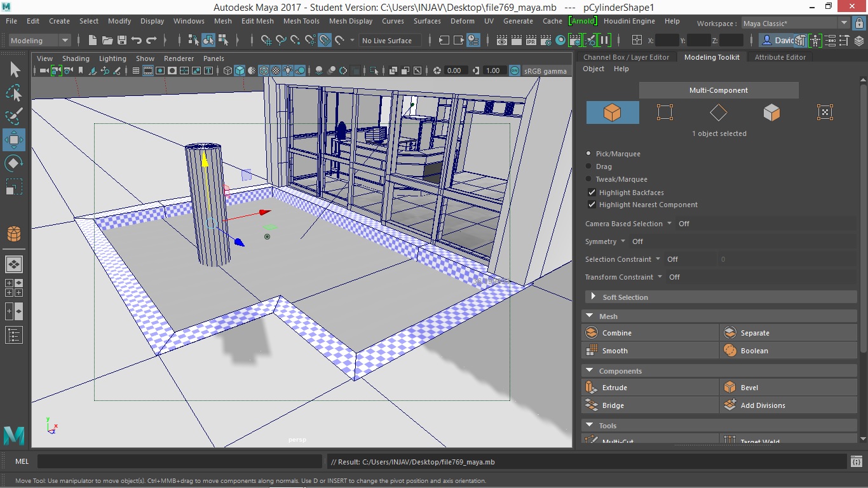868x488 pixels.
Task: Save the current scene
Action: (122, 40)
